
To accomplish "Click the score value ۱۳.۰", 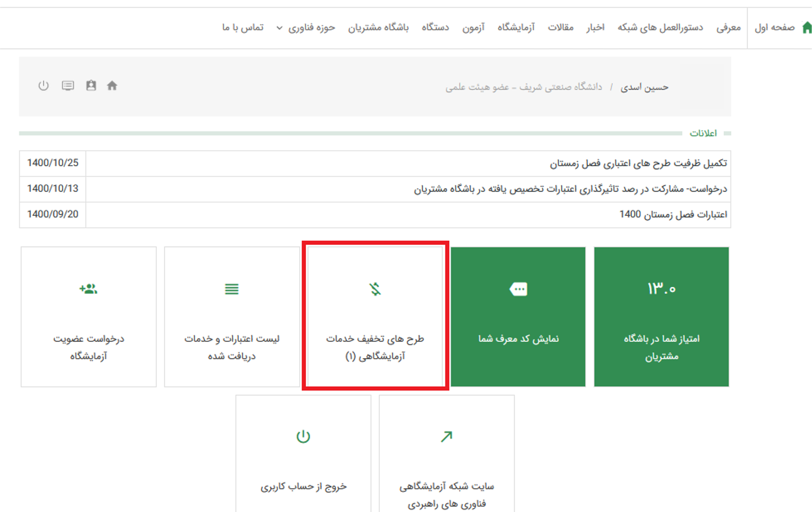I will 662,289.
